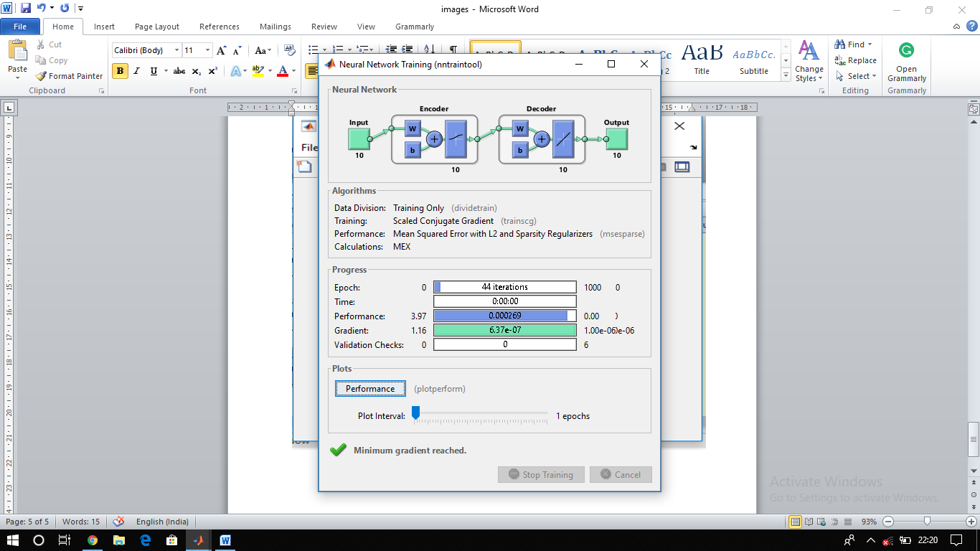Click the Subscript icon

[x=197, y=71]
